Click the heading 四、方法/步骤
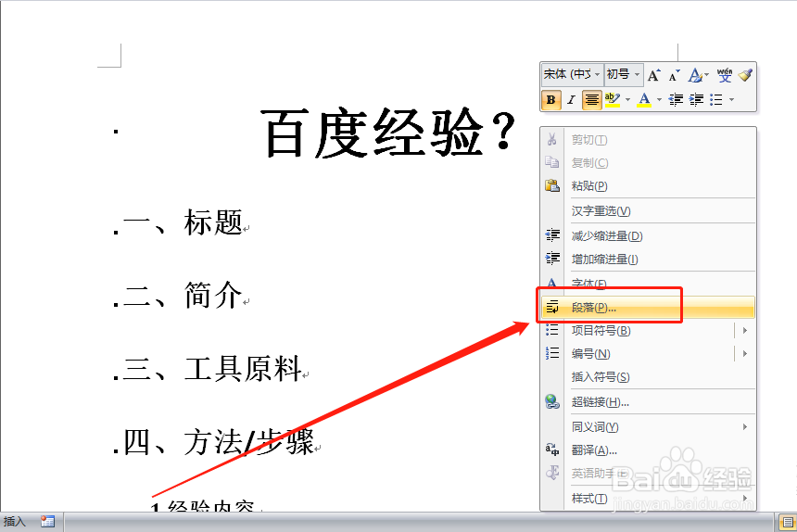 tap(219, 442)
